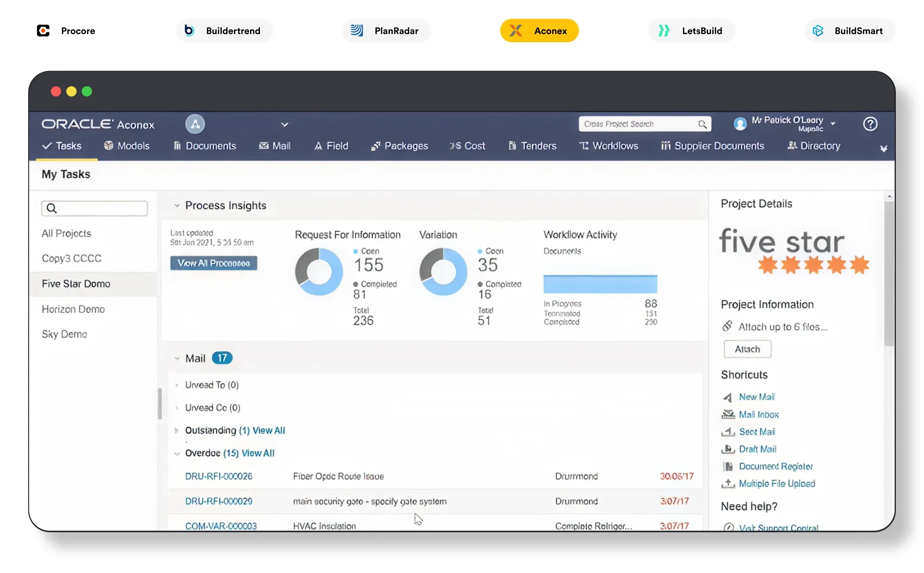
Task: Open the user account dropdown arrow
Action: click(833, 123)
